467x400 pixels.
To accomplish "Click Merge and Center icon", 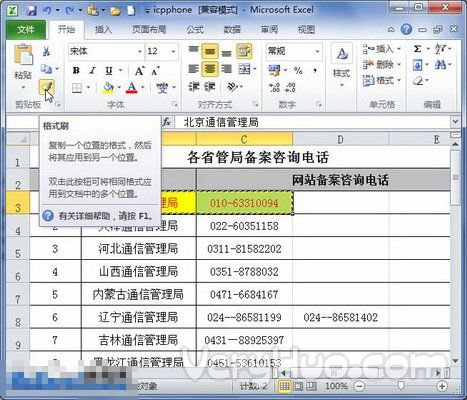I will point(244,69).
